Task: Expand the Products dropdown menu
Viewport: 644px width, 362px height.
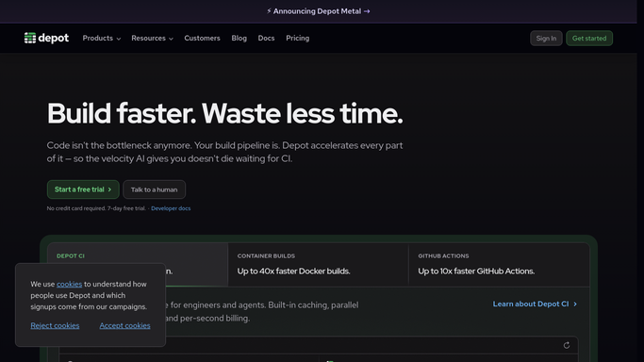Action: click(x=102, y=38)
